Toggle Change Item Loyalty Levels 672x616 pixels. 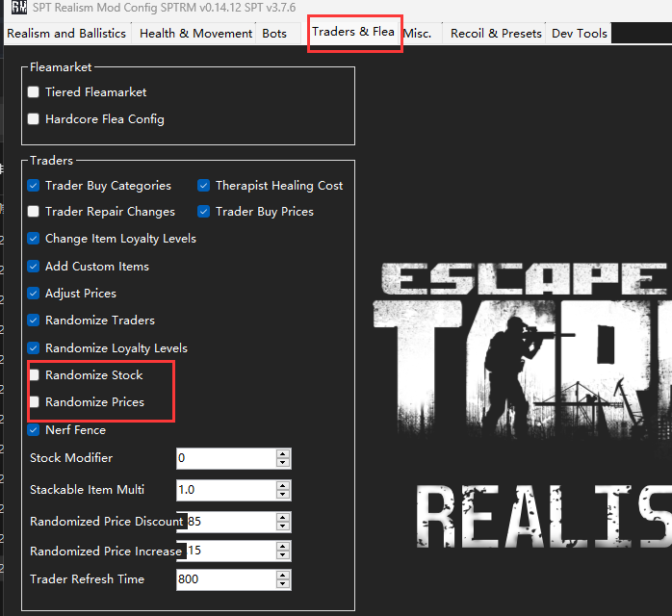[34, 239]
